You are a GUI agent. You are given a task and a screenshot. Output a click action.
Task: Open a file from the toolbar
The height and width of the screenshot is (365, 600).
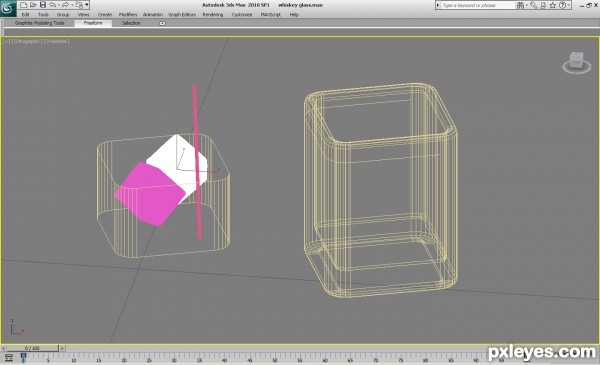pyautogui.click(x=33, y=5)
